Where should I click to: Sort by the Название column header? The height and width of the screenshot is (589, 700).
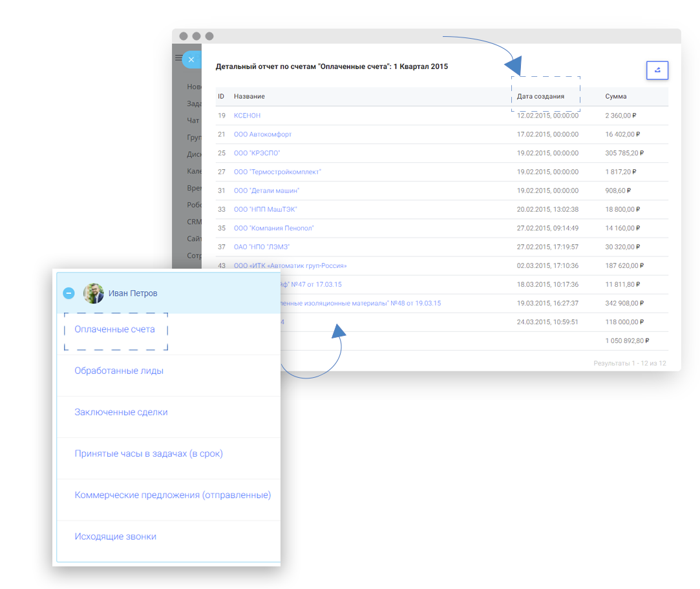(x=249, y=96)
